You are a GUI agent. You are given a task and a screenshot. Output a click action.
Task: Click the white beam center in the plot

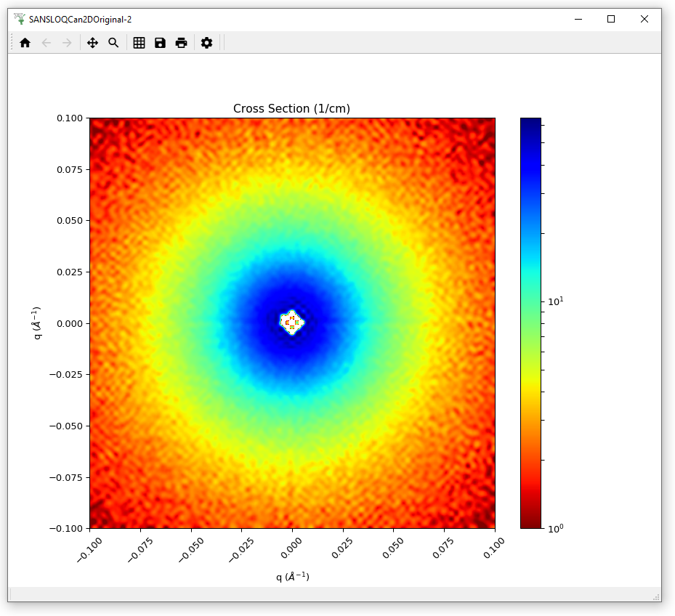(292, 321)
